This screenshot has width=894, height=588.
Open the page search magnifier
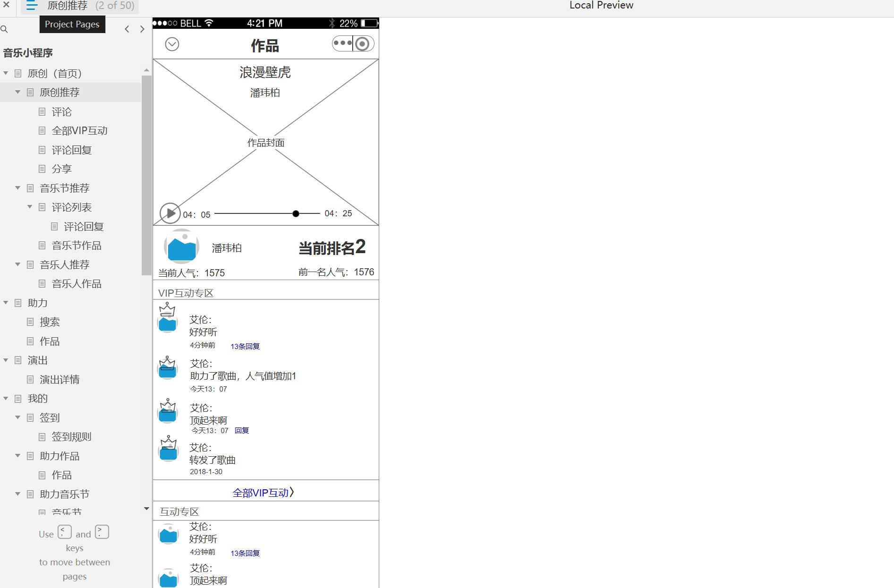pyautogui.click(x=4, y=29)
